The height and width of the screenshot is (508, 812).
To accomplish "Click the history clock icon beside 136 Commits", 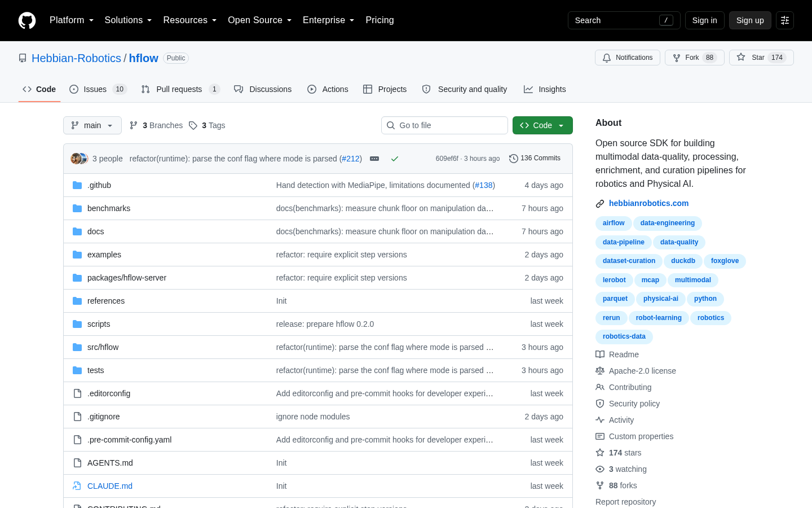I will [x=513, y=159].
